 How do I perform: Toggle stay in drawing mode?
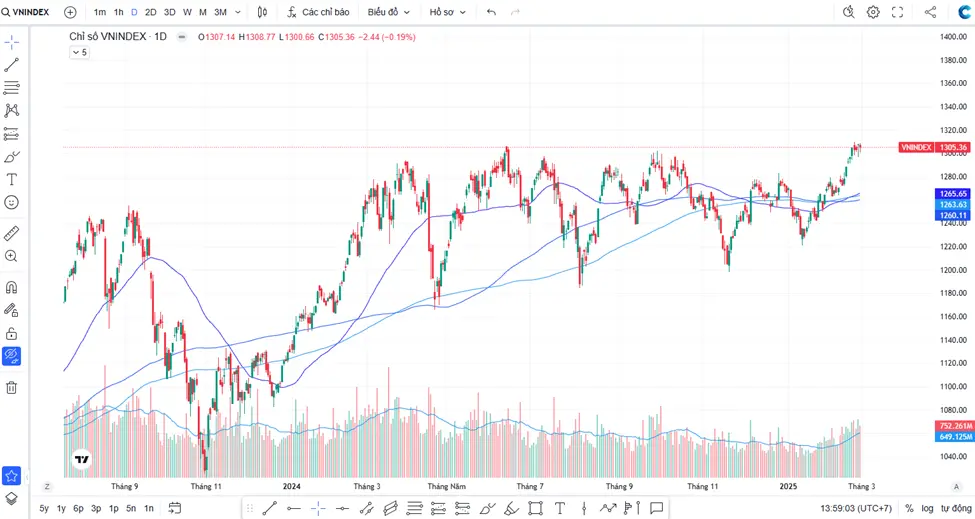[x=11, y=310]
